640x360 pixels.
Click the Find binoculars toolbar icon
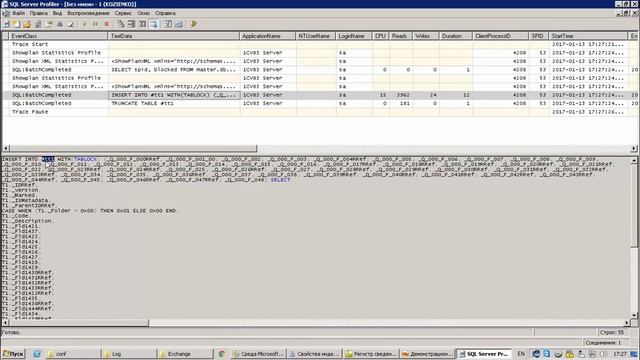[x=60, y=24]
